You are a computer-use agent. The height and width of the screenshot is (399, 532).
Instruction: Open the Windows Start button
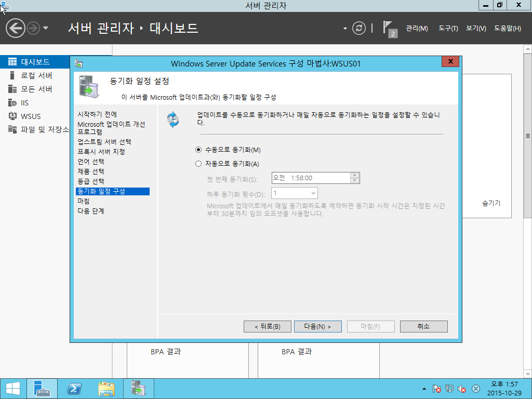pos(13,389)
